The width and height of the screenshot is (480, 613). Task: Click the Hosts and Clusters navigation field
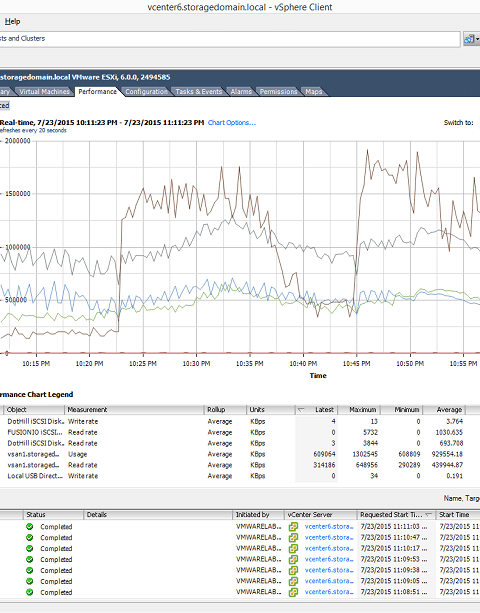(230, 39)
